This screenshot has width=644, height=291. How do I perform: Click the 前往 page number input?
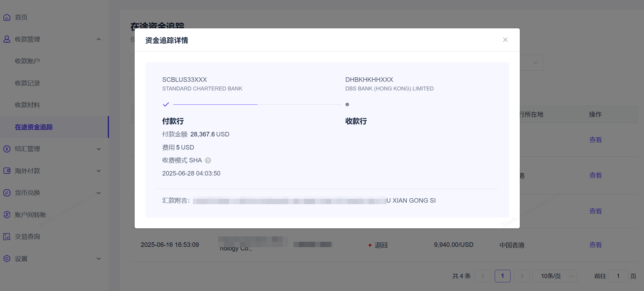click(x=618, y=276)
